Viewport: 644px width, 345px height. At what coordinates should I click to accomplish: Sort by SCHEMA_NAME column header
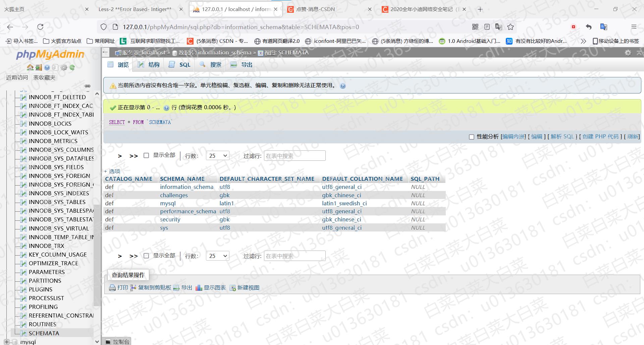coord(182,179)
